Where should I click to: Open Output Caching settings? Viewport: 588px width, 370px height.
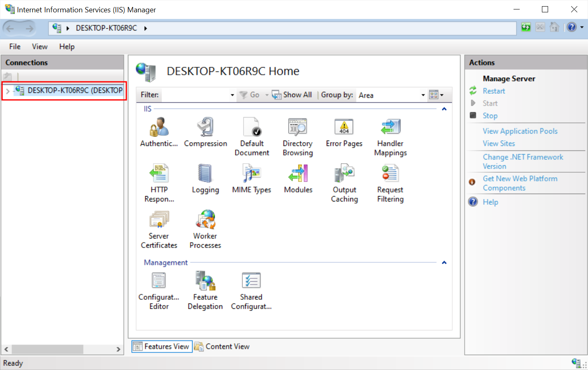click(344, 183)
